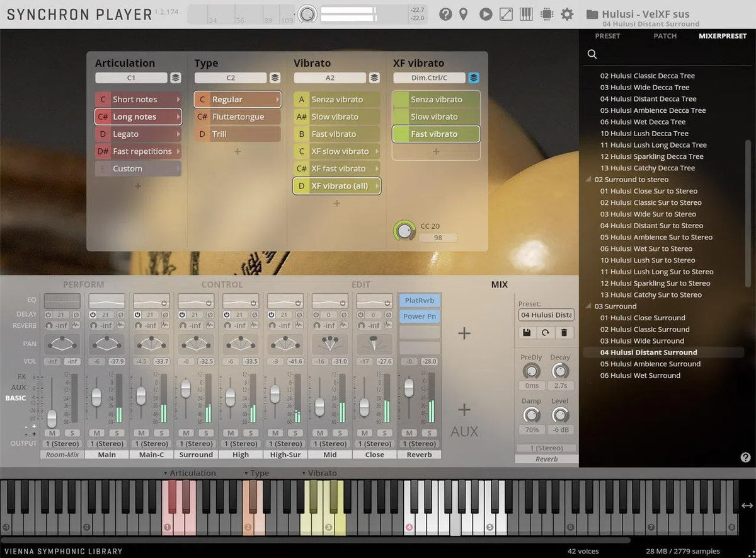Solo the Close mixer channel
Image resolution: width=756 pixels, height=558 pixels.
(385, 433)
